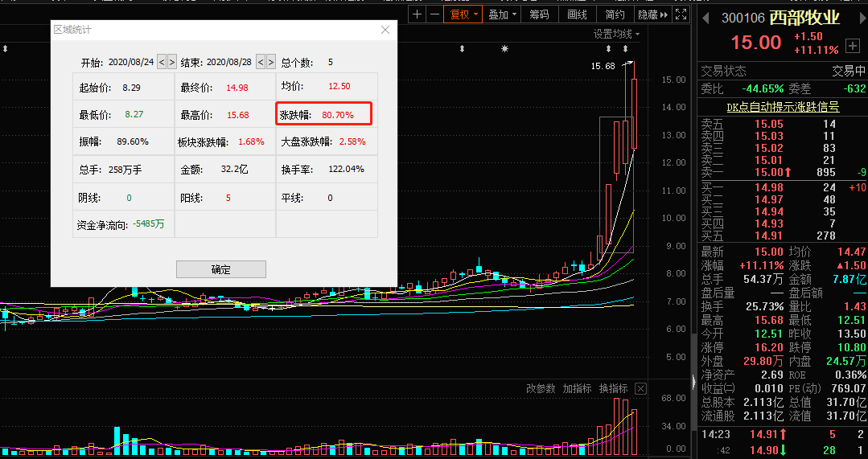Click the 涨跌幅 80.70% value
868x459 pixels.
point(338,115)
